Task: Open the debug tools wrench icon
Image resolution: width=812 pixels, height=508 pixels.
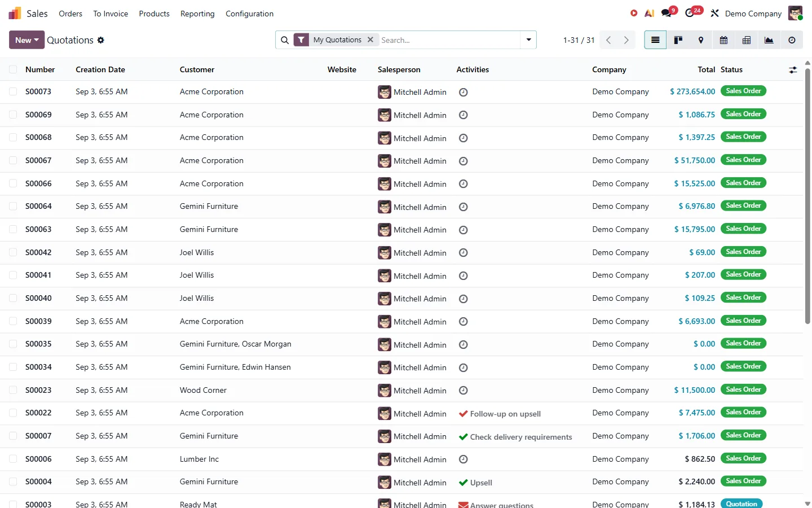Action: 714,13
